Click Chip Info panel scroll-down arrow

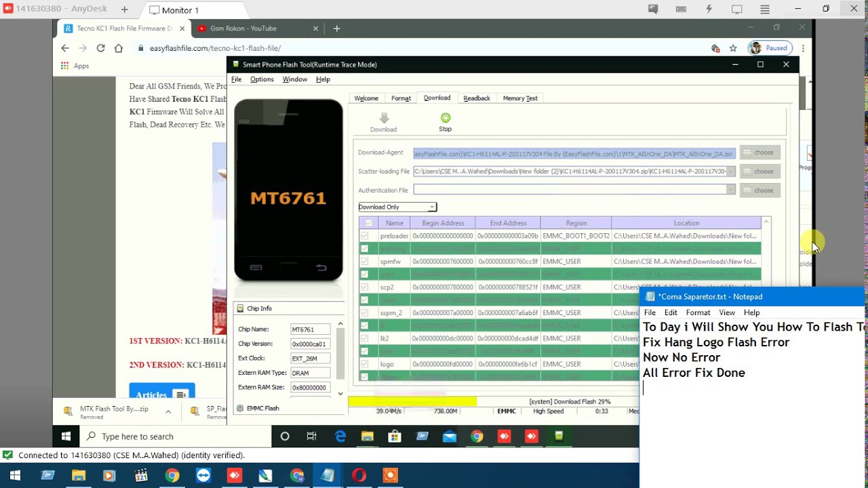click(x=340, y=393)
